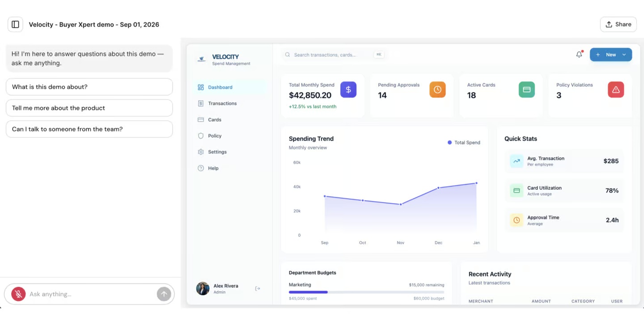Click the '78%' card utilization value
This screenshot has width=644, height=322.
coord(612,191)
